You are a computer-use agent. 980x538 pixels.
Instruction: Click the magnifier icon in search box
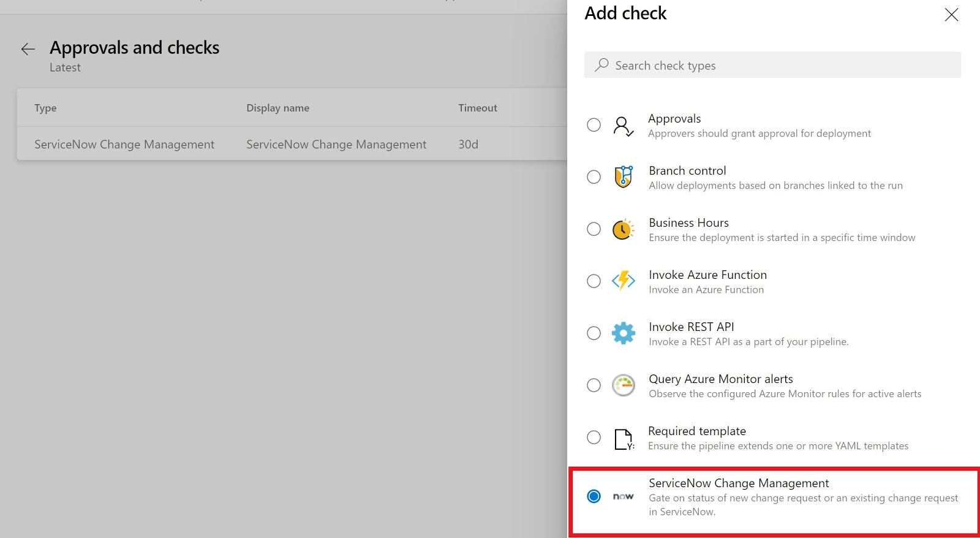click(x=602, y=64)
